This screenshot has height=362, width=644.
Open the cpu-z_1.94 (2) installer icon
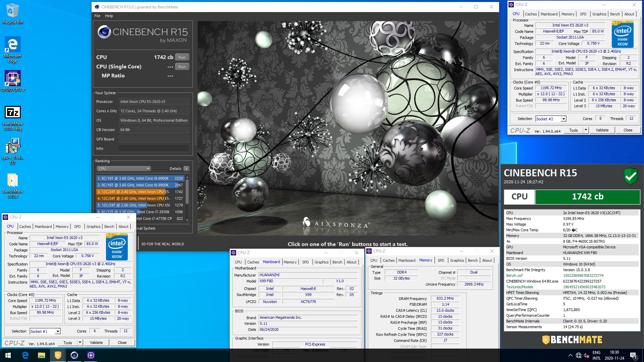point(13,151)
